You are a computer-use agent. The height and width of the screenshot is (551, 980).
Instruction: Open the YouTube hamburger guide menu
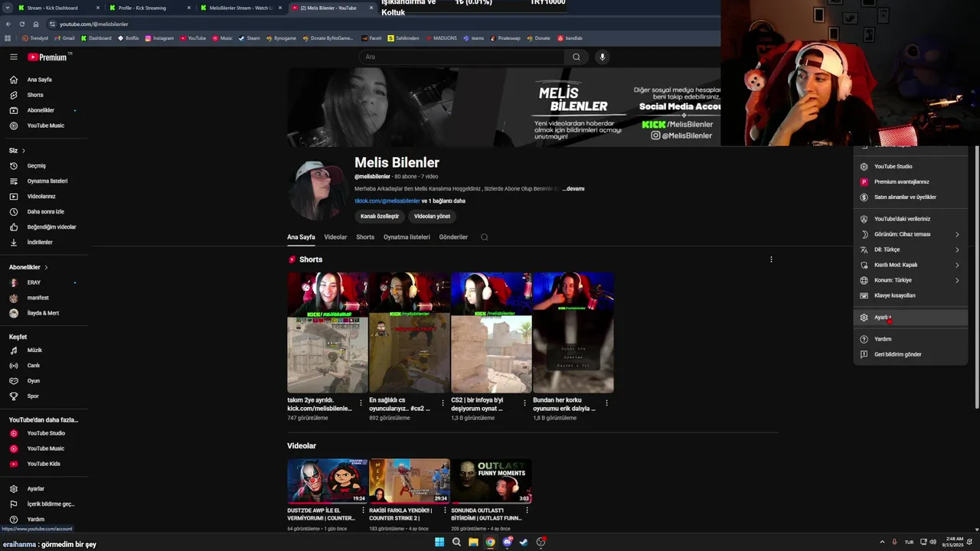(13, 57)
